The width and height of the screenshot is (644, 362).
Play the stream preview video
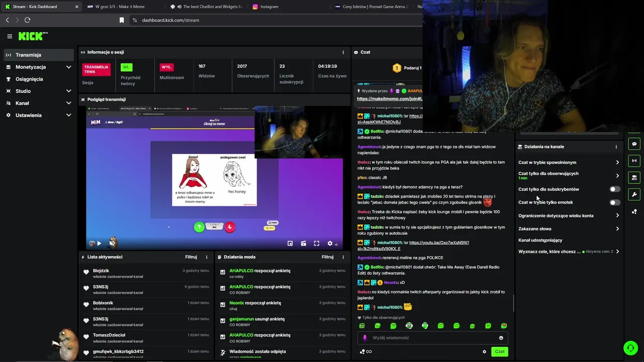[x=99, y=243]
